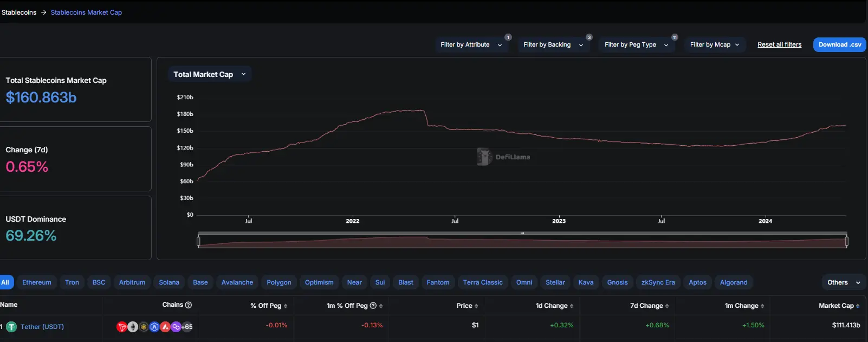868x342 pixels.
Task: Open Filter by Attribute dropdown
Action: tap(471, 44)
